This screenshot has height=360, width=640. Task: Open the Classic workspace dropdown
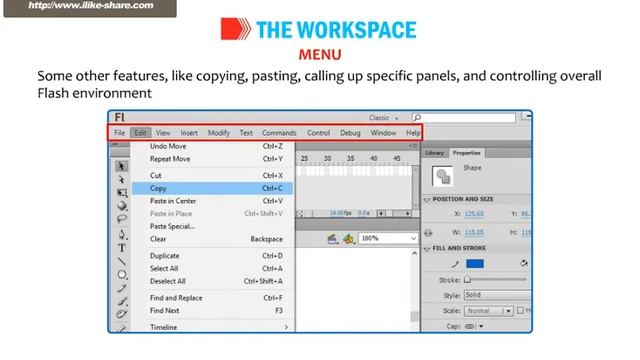383,118
